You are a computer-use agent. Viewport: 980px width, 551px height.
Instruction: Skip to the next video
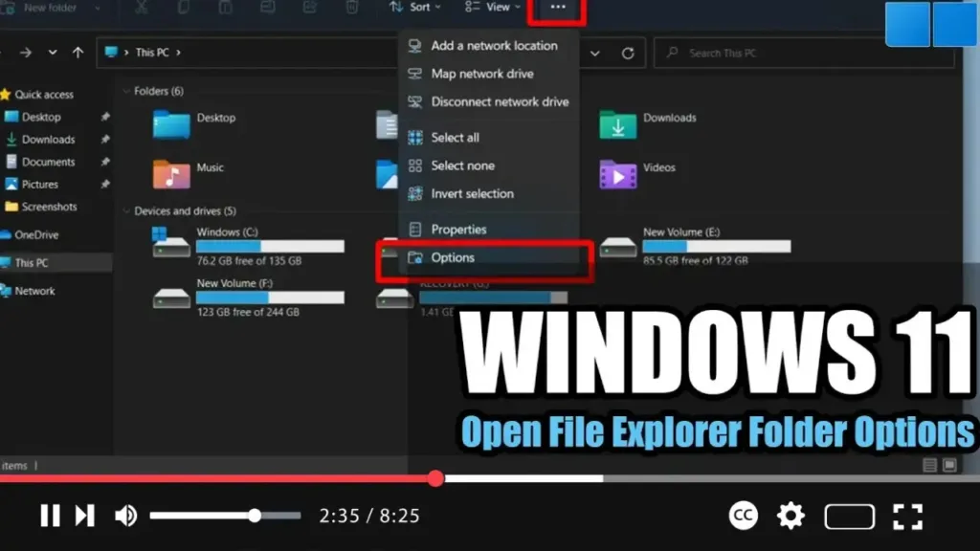point(85,517)
